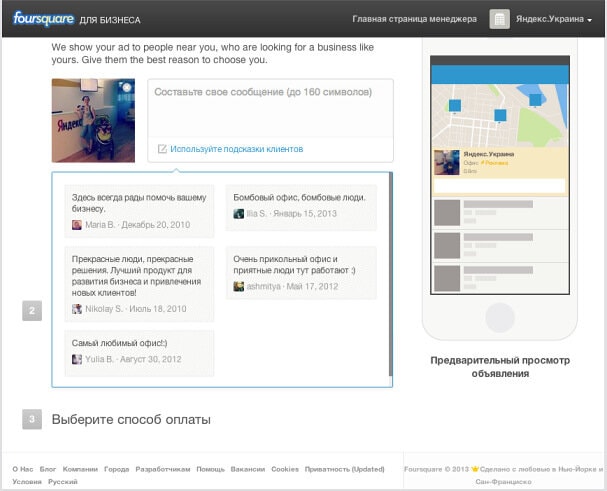
Task: Click Yulia B.'s avatar icon
Action: coord(77,358)
